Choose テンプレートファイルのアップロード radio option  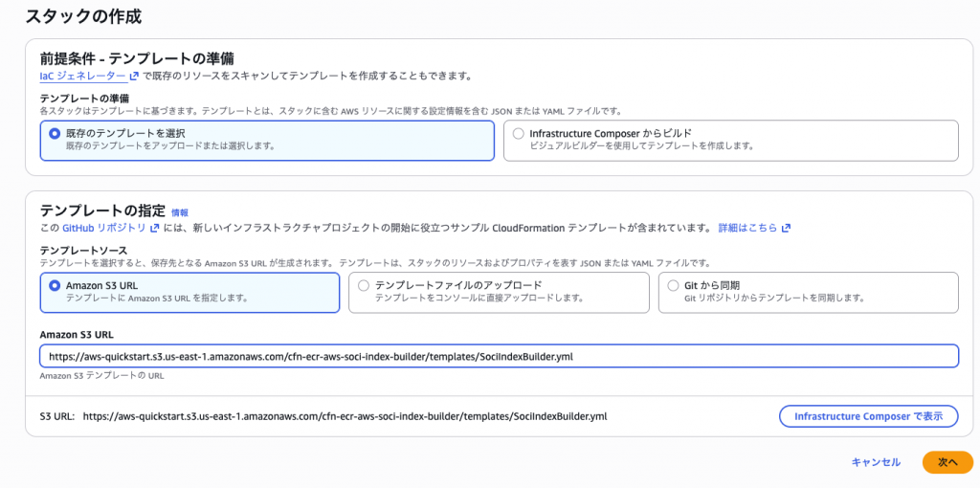coord(364,285)
